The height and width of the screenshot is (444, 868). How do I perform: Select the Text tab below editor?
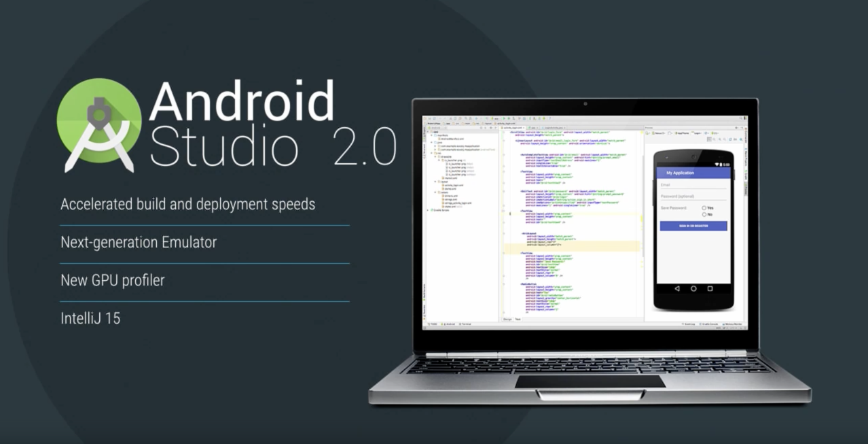(518, 319)
